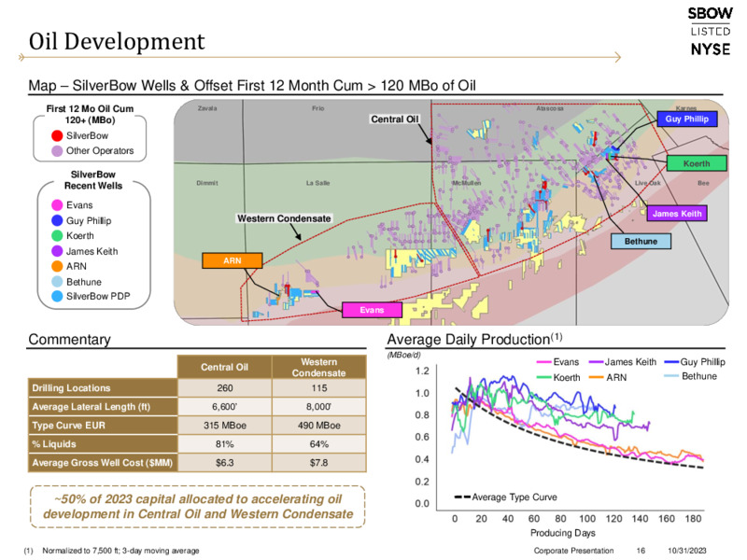747x560 pixels.
Task: Select the 115 drilling locations cell
Action: 318,388
